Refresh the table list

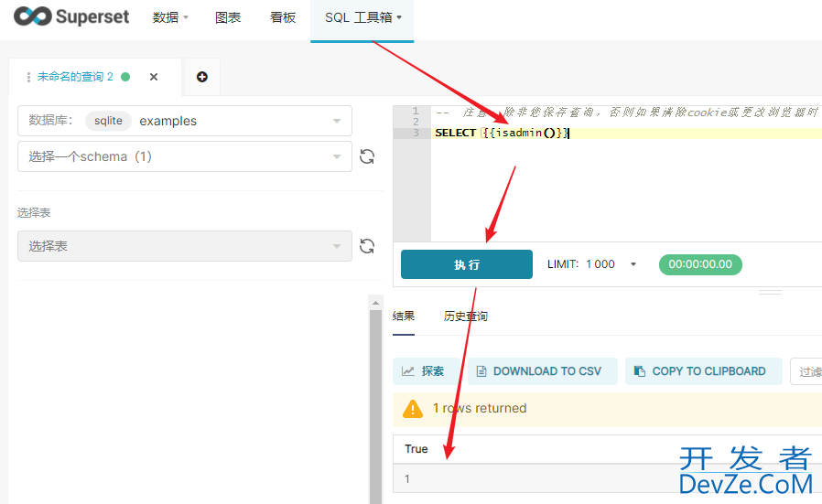click(x=367, y=246)
